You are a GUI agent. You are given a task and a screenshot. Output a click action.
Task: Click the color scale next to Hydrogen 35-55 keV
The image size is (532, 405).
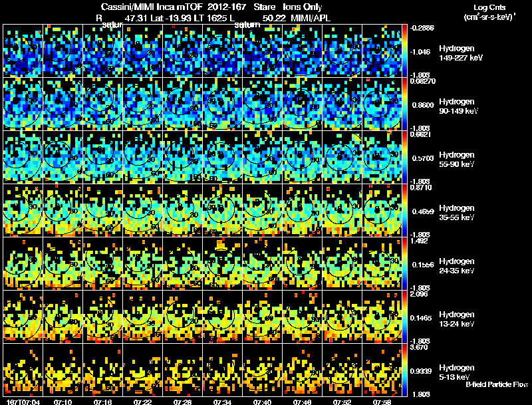(x=404, y=211)
